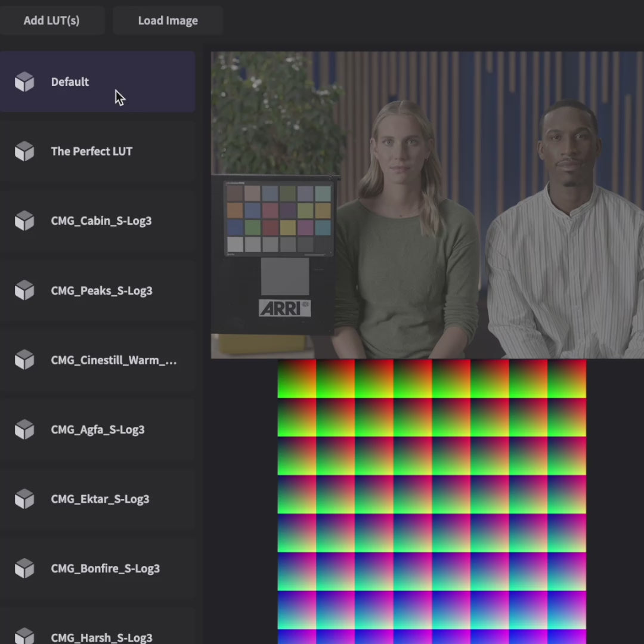The height and width of the screenshot is (644, 644).
Task: Click the ARRI logo in the preview
Action: click(284, 308)
